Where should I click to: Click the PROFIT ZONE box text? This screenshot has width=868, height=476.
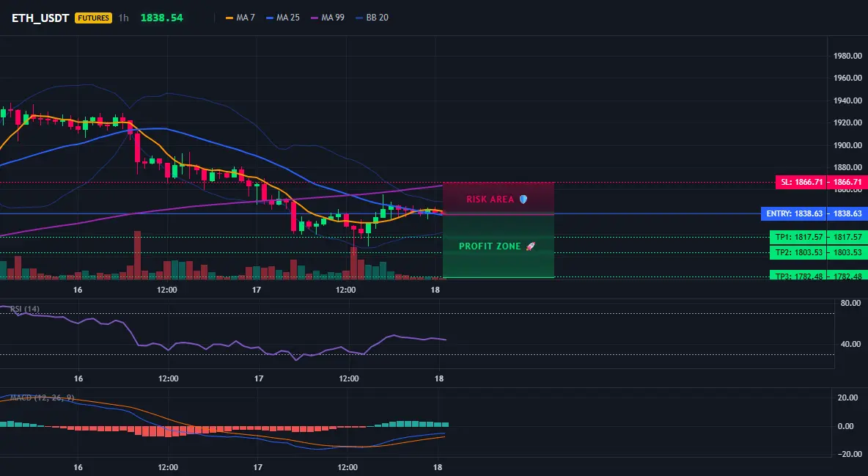point(490,246)
